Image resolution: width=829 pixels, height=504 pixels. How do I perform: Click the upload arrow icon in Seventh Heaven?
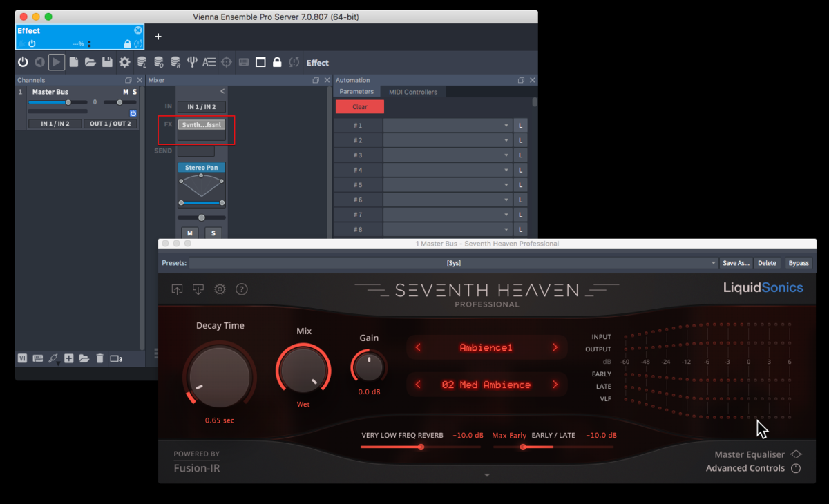177,289
